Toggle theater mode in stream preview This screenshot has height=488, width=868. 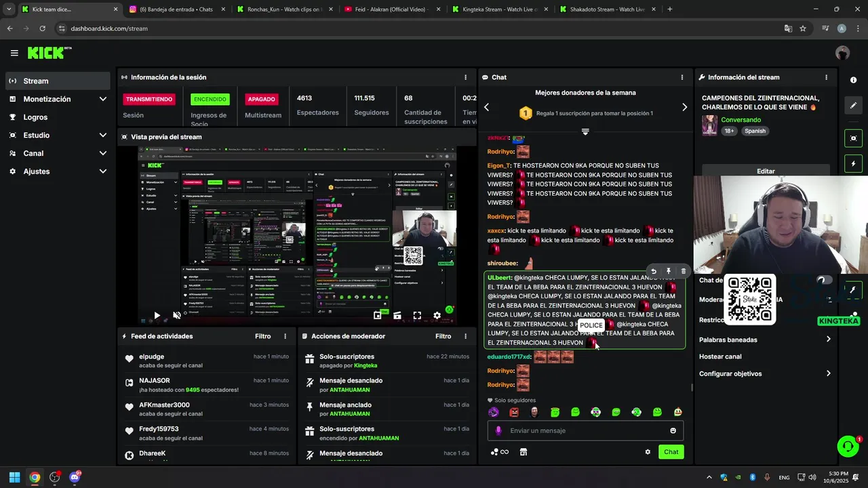(397, 315)
